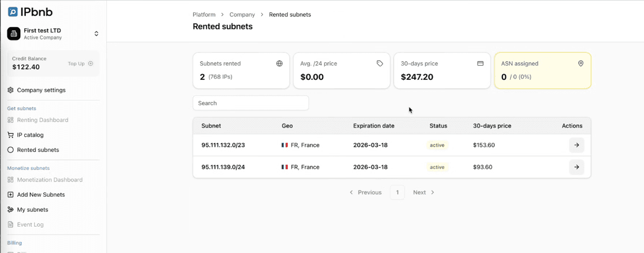Open details arrow for 95.111.139.0/24
The width and height of the screenshot is (644, 253).
tap(577, 167)
